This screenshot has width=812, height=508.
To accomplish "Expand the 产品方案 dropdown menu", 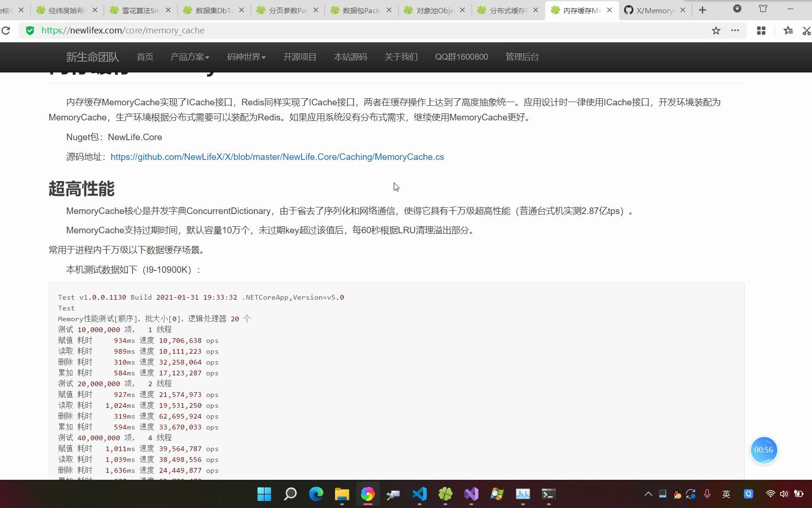I will tap(190, 57).
